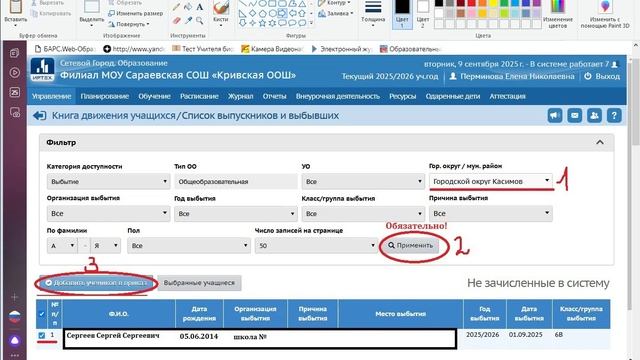Click the play icon in left sidebar
Viewport: 640px width, 360px height.
(15, 73)
